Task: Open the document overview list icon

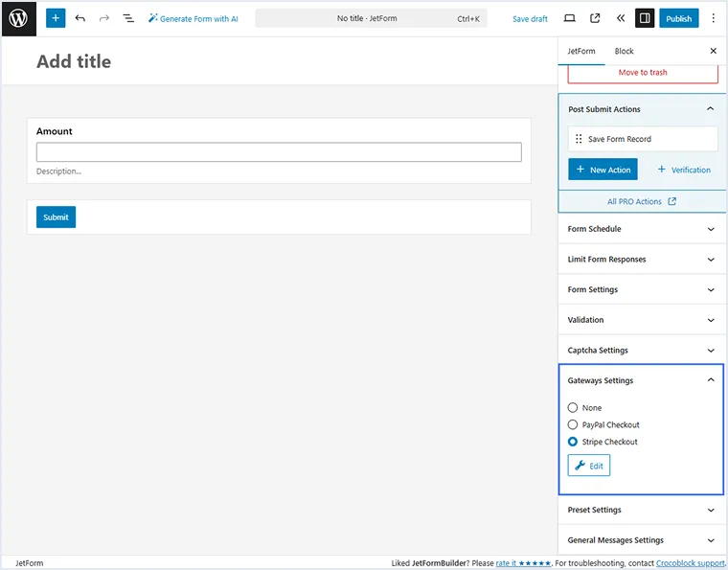Action: tap(128, 18)
